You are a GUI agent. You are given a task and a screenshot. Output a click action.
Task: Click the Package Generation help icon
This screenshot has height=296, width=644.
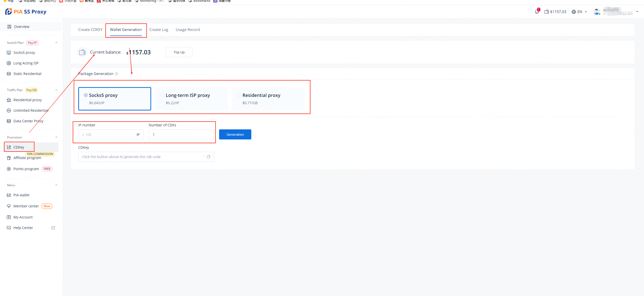tap(116, 74)
